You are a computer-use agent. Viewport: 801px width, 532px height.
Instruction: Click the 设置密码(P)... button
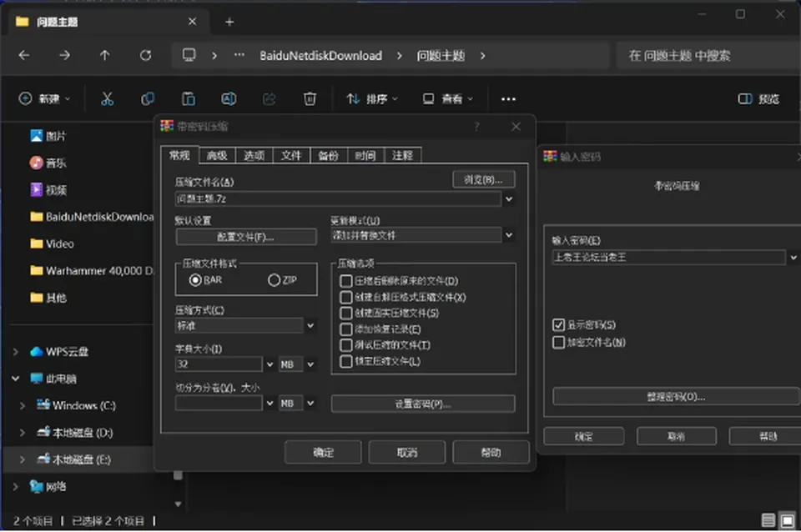(423, 404)
